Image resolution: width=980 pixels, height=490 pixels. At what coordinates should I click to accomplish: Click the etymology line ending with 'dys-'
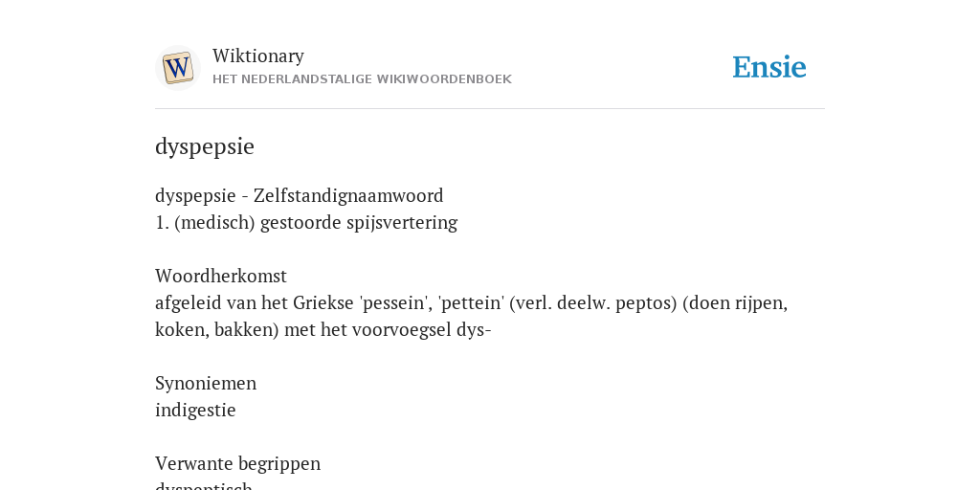point(323,329)
